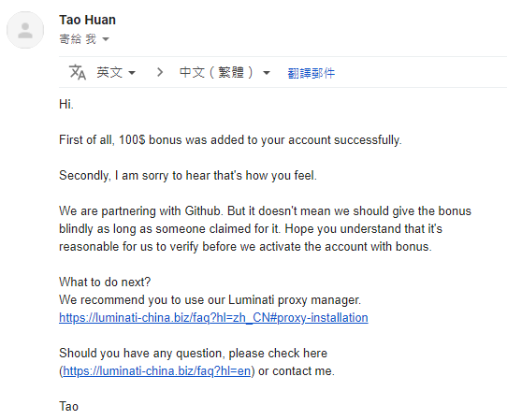Click the 寄給 我 recipient text
Image resolution: width=507 pixels, height=420 pixels.
78,39
